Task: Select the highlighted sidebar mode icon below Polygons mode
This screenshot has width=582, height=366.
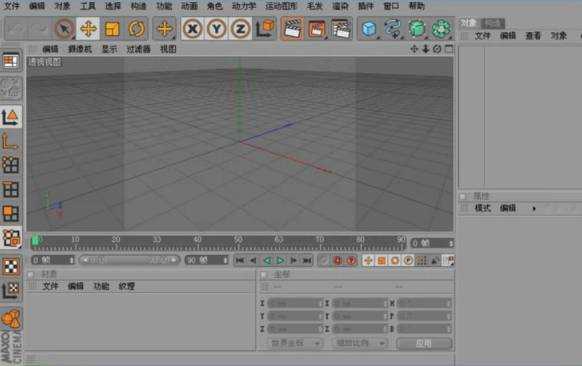Action: coord(12,238)
